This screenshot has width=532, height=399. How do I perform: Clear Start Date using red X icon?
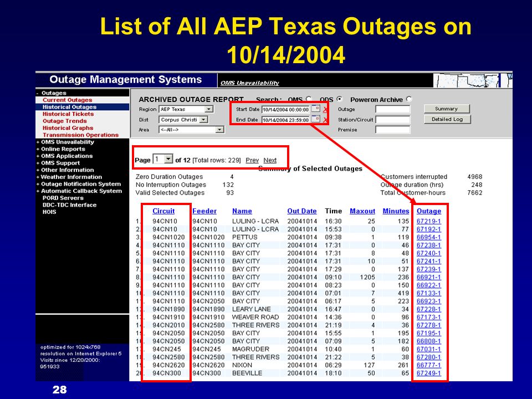click(325, 110)
